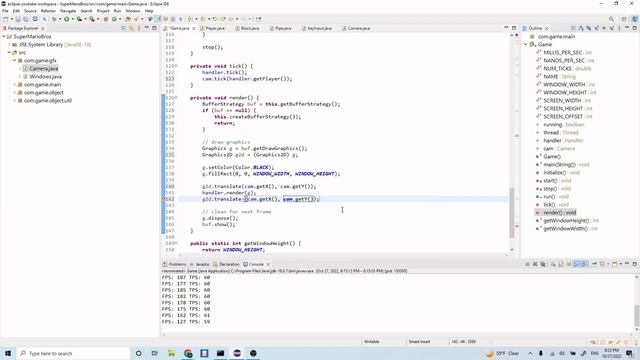Select the Java perspective icon at top right
The image size is (640, 360).
pyautogui.click(x=634, y=19)
